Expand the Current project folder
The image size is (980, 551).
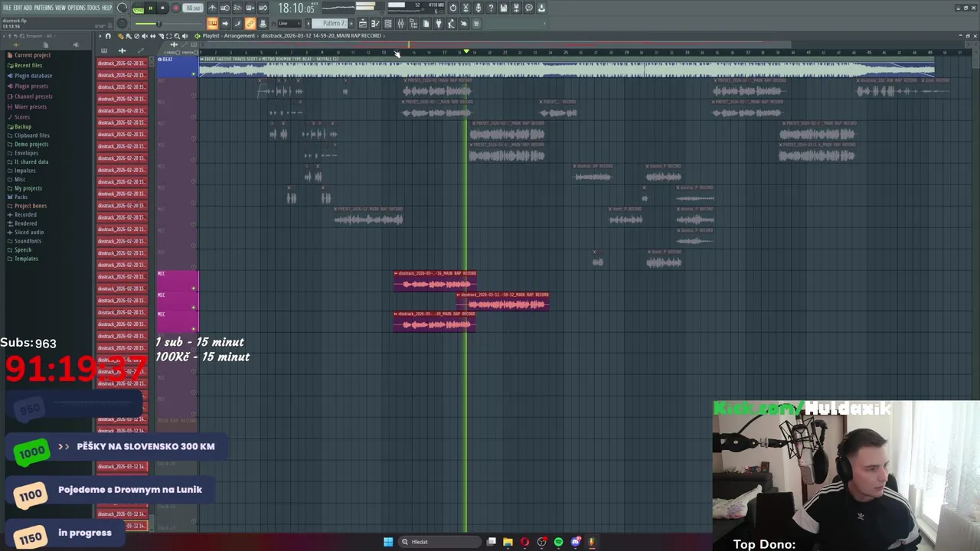point(32,55)
